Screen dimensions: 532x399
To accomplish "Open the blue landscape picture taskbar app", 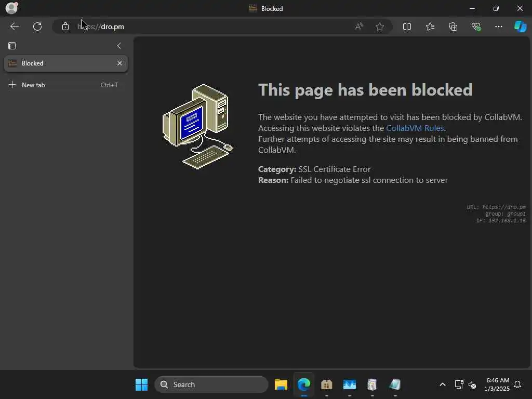I will (350, 384).
